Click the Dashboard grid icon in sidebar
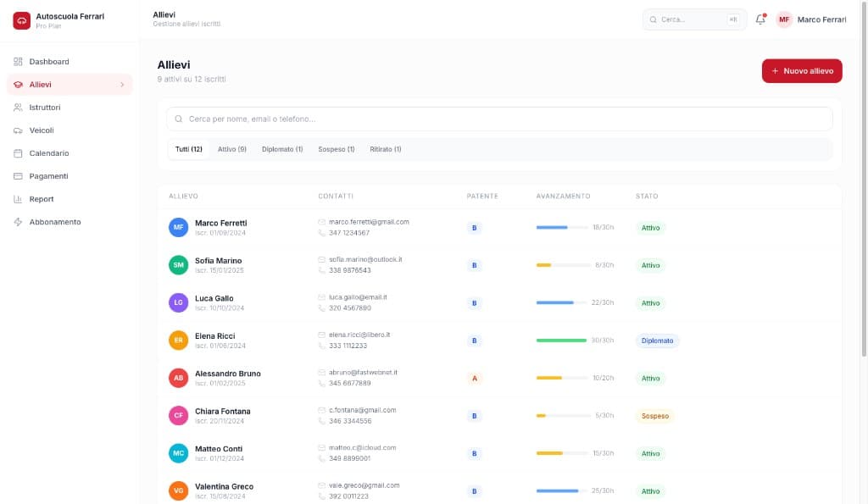The image size is (868, 504). click(19, 62)
